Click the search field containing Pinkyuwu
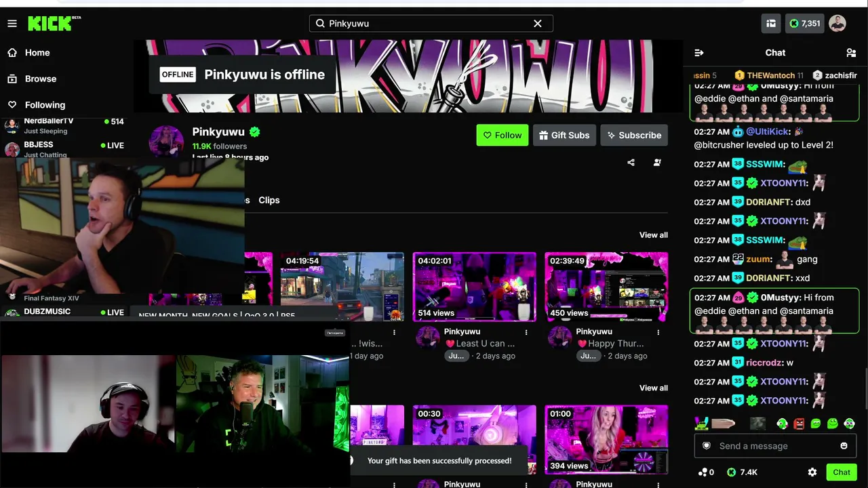Viewport: 868px width, 488px height. tap(431, 24)
